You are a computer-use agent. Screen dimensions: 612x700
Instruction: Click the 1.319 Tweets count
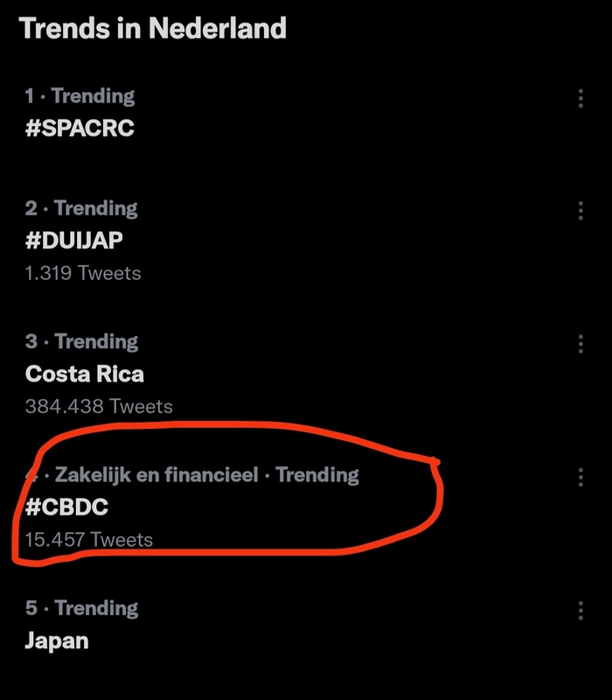(x=83, y=272)
